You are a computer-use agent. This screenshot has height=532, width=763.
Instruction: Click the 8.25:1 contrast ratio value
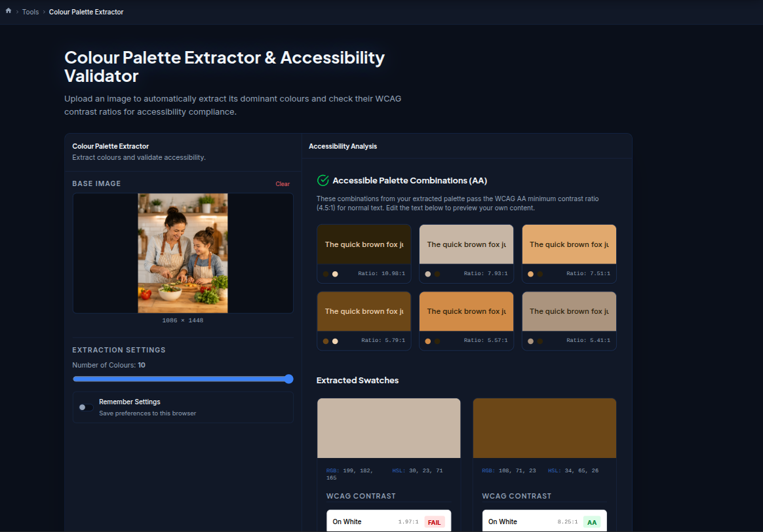pos(568,522)
